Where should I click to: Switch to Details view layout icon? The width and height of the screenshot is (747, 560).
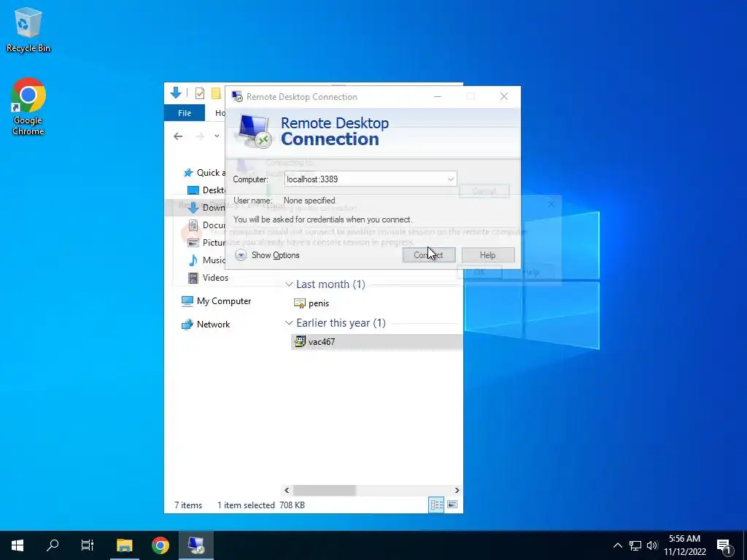click(436, 505)
